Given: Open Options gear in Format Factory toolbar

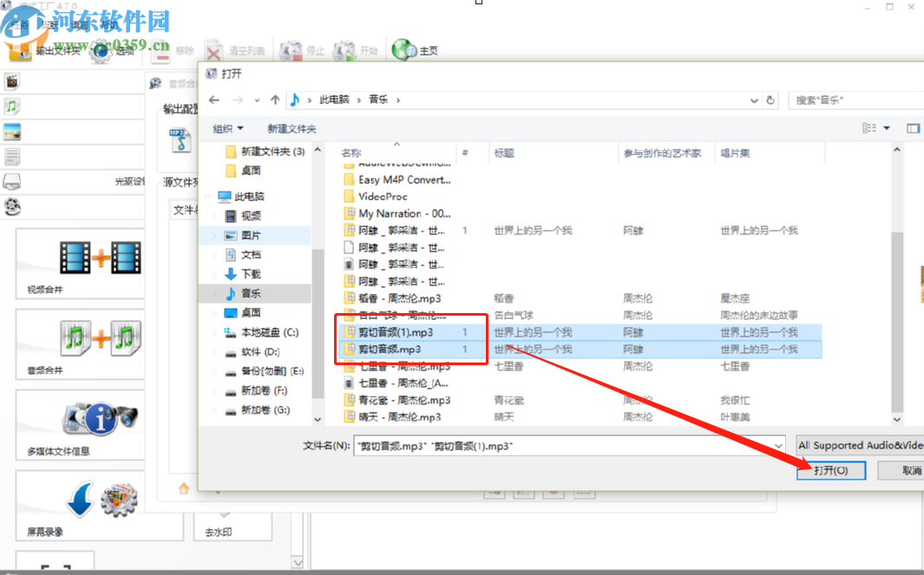Looking at the screenshot, I should (x=112, y=51).
